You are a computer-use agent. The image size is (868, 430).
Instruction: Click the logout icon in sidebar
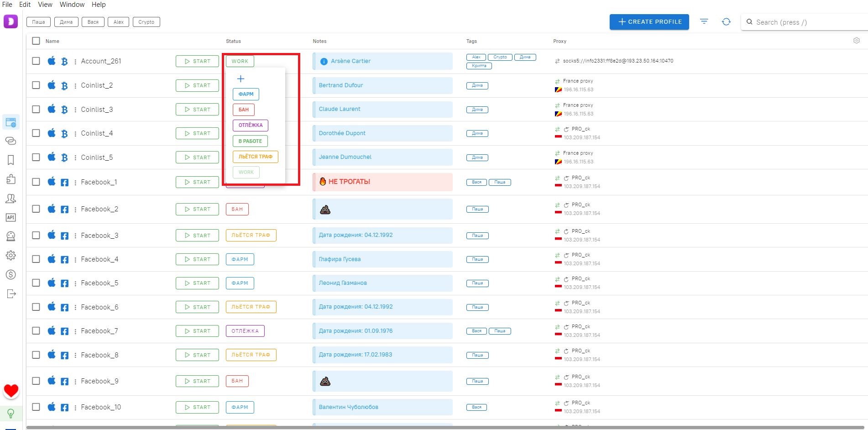coord(11,294)
